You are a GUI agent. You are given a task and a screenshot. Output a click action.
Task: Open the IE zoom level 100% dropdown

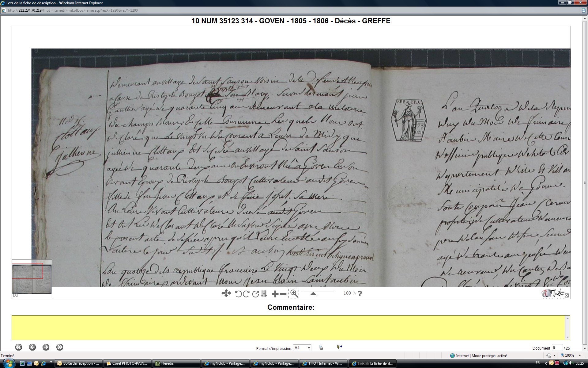point(580,355)
